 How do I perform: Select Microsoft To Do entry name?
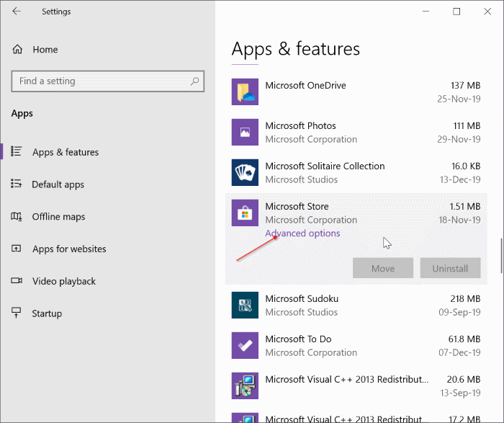click(298, 339)
